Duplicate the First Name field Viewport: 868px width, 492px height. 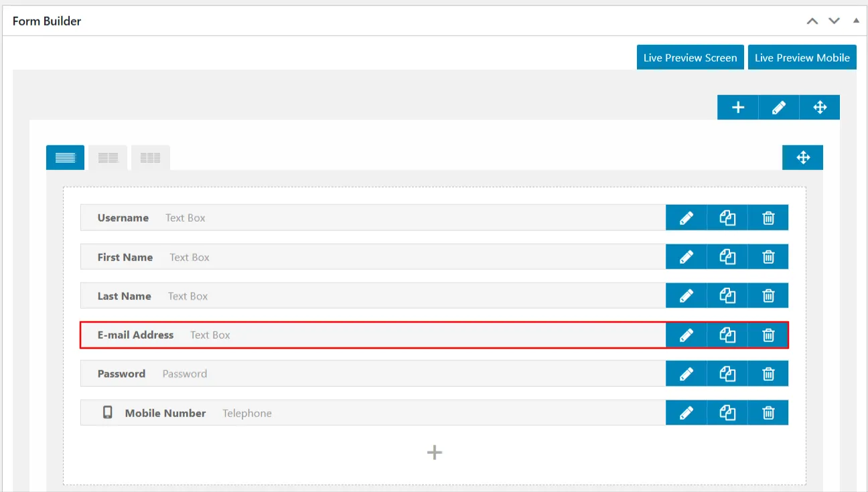coord(727,257)
